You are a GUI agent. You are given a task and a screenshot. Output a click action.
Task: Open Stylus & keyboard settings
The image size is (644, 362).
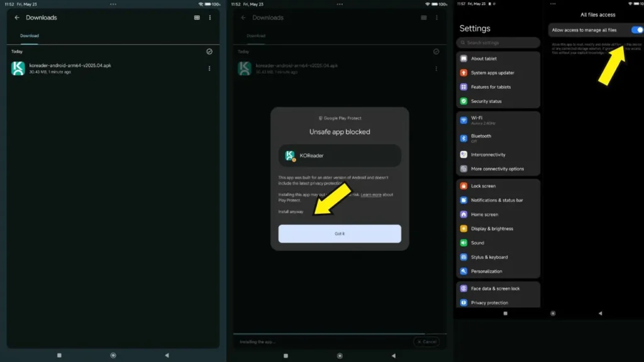498,257
